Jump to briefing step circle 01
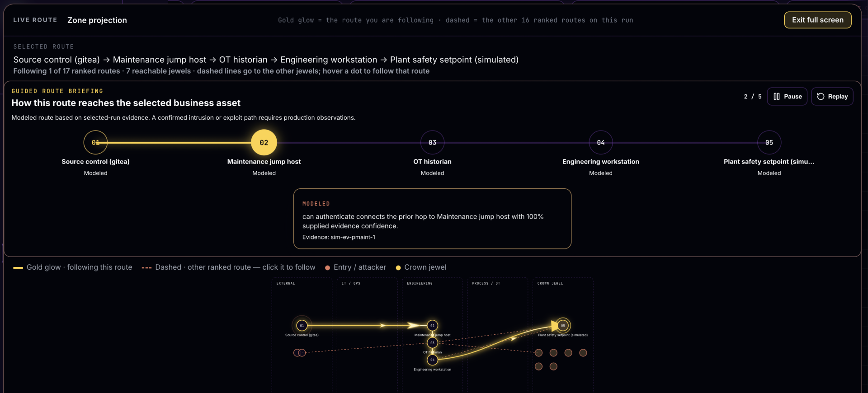This screenshot has width=868, height=393. tap(95, 142)
